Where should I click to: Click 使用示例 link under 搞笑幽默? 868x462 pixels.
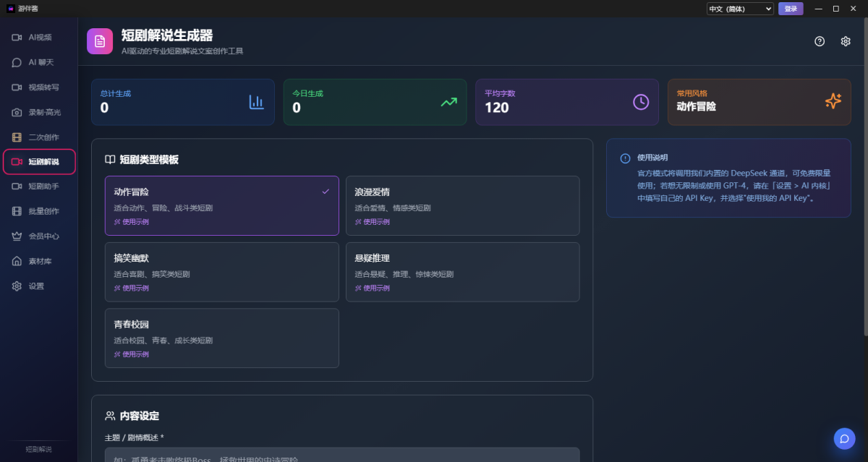132,288
